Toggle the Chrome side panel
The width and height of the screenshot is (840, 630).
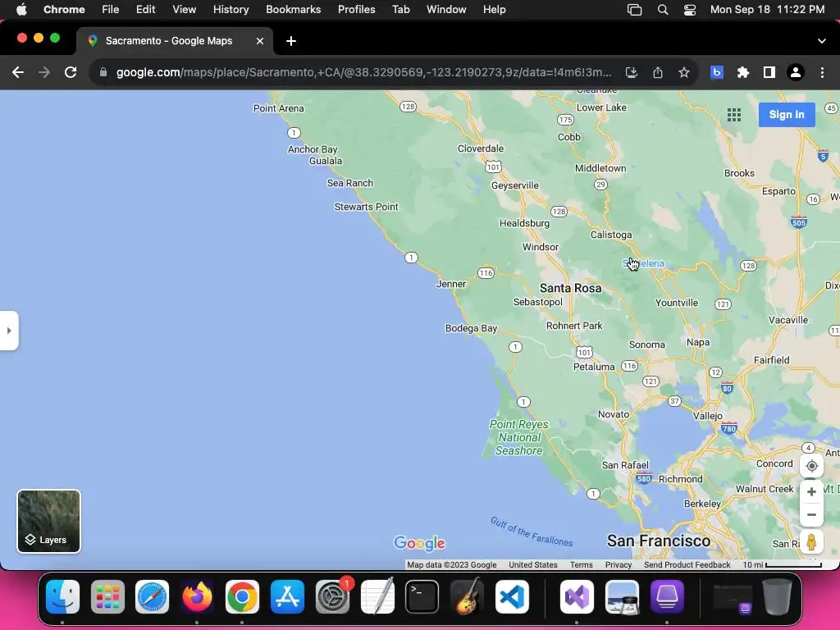click(769, 72)
